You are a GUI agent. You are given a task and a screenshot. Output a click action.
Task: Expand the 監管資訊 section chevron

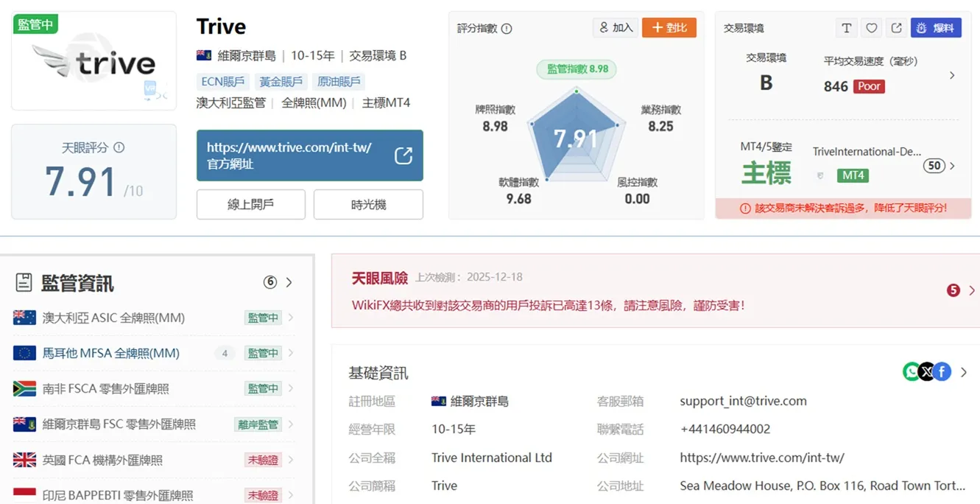tap(289, 282)
